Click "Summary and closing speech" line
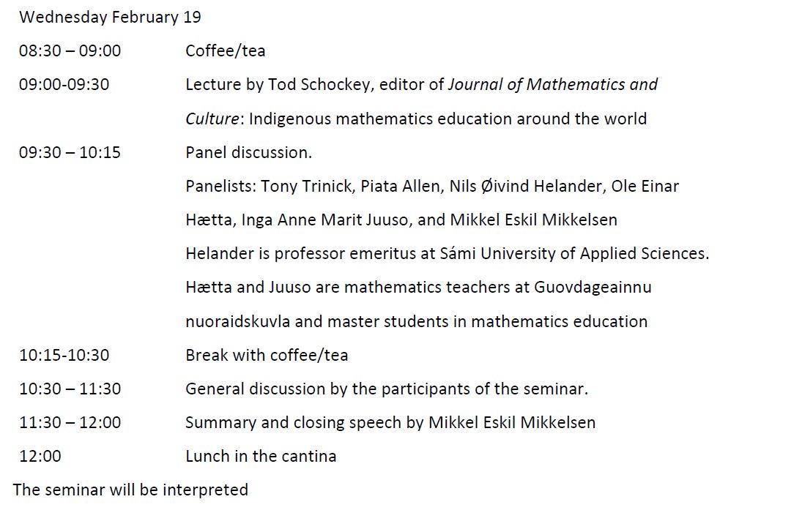Viewport: 802px width, 532px height. (x=390, y=422)
